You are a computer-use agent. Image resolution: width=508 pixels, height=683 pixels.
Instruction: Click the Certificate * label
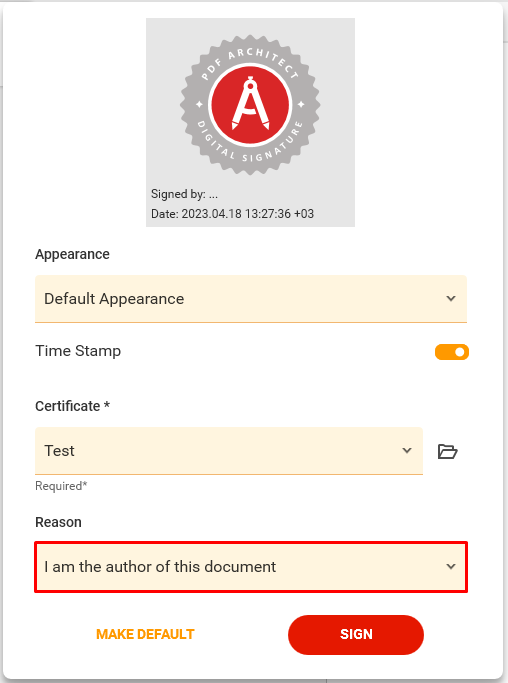72,406
